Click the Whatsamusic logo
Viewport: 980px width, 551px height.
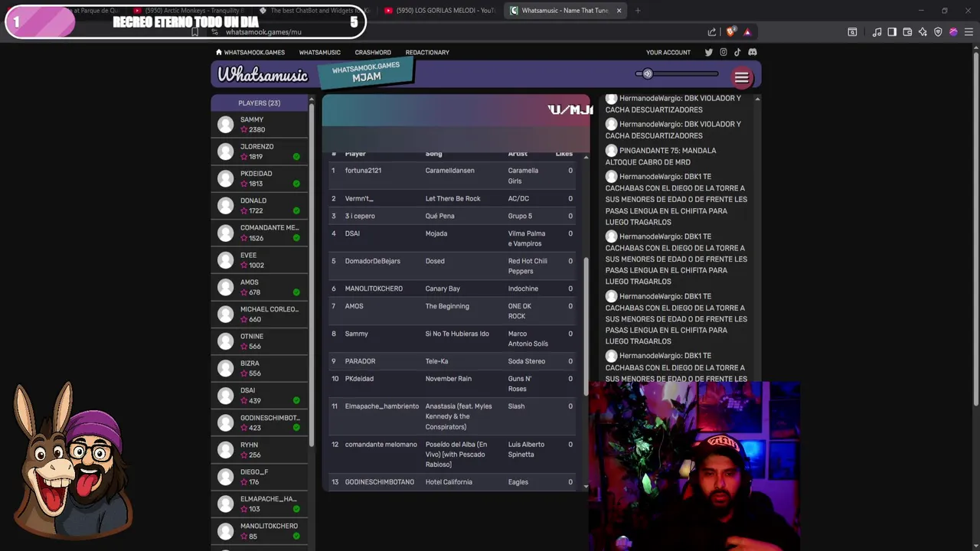[263, 75]
